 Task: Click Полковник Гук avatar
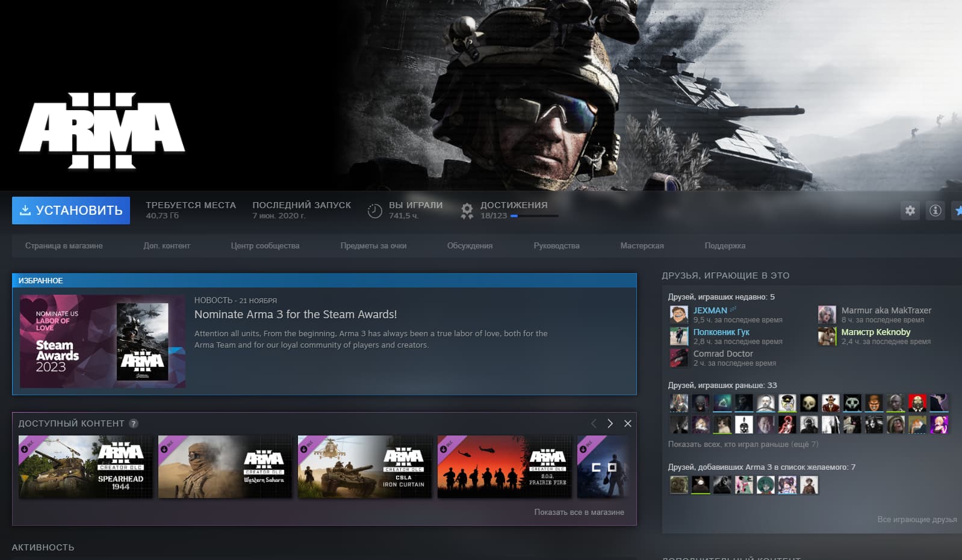click(679, 336)
